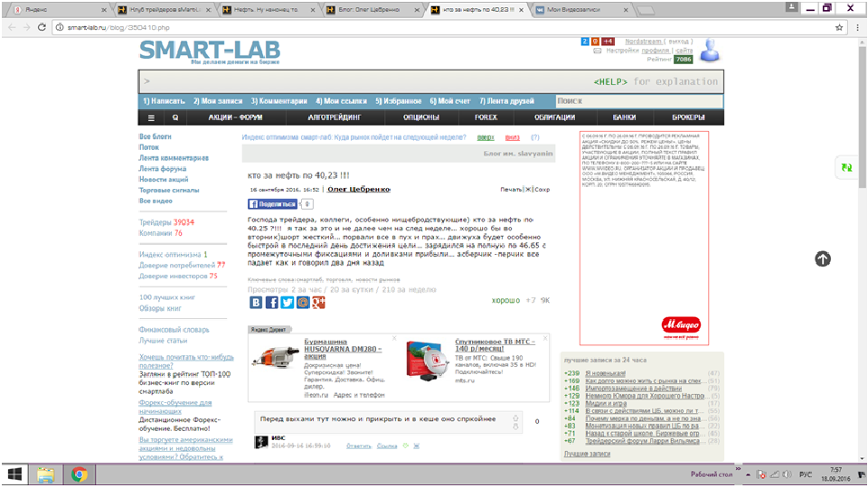Switch to the 'Блог: Олег Цебренко' tab
This screenshot has height=488, width=868.
point(373,9)
